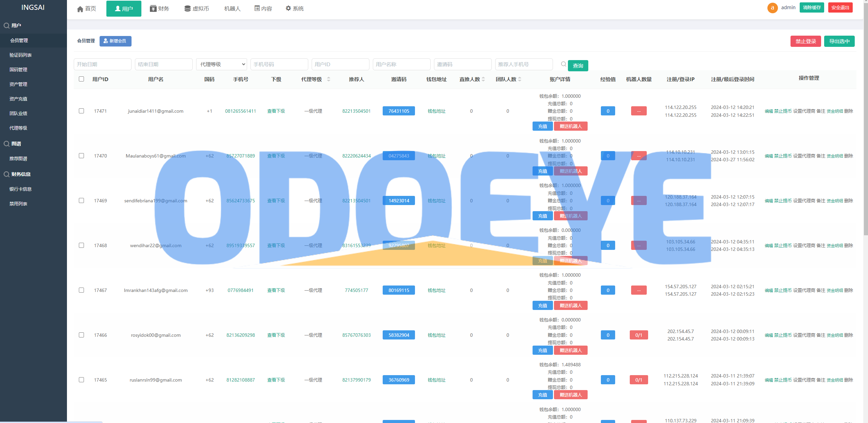Image resolution: width=868 pixels, height=423 pixels.
Task: Open the 内容 content tab
Action: (263, 8)
